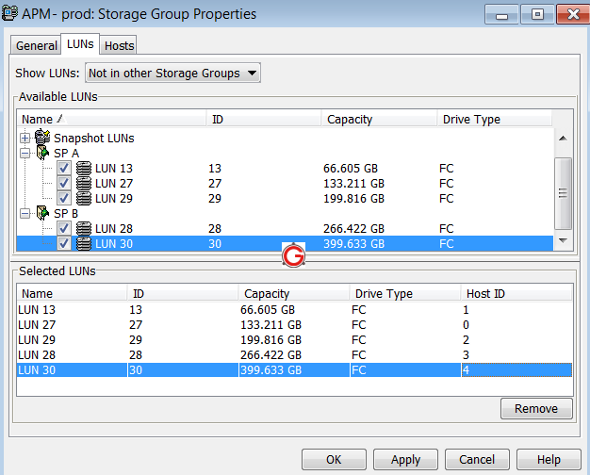
Task: Expand the Snapshot LUNs tree node
Action: [25, 138]
